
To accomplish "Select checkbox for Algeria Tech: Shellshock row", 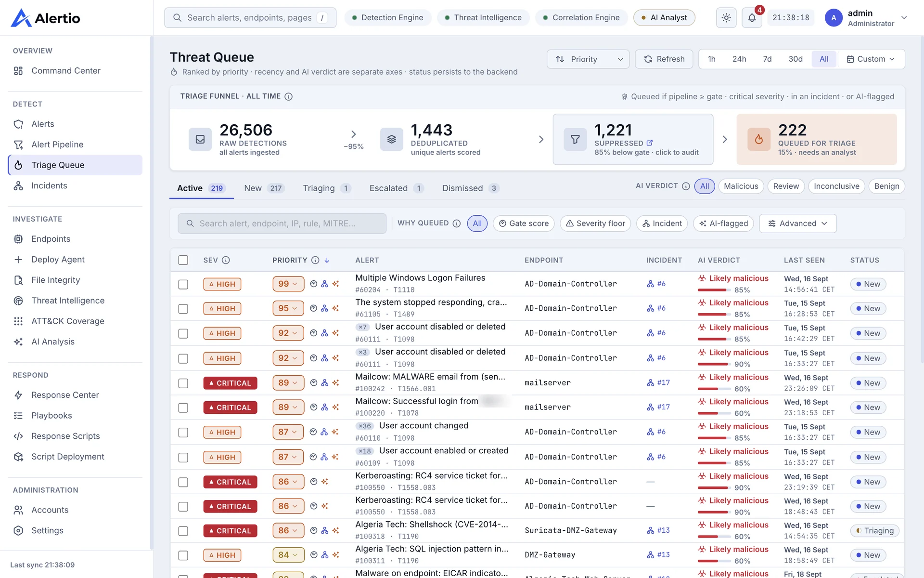I will pos(183,531).
